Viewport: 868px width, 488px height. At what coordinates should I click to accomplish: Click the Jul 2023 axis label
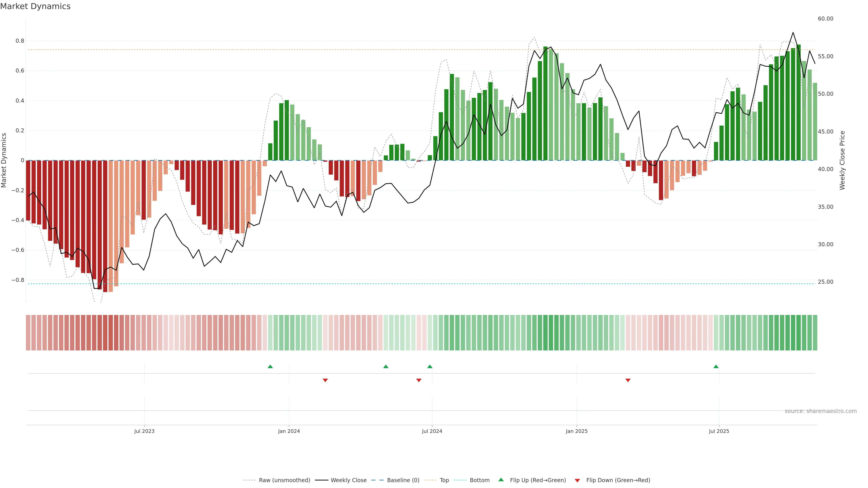[x=144, y=431]
